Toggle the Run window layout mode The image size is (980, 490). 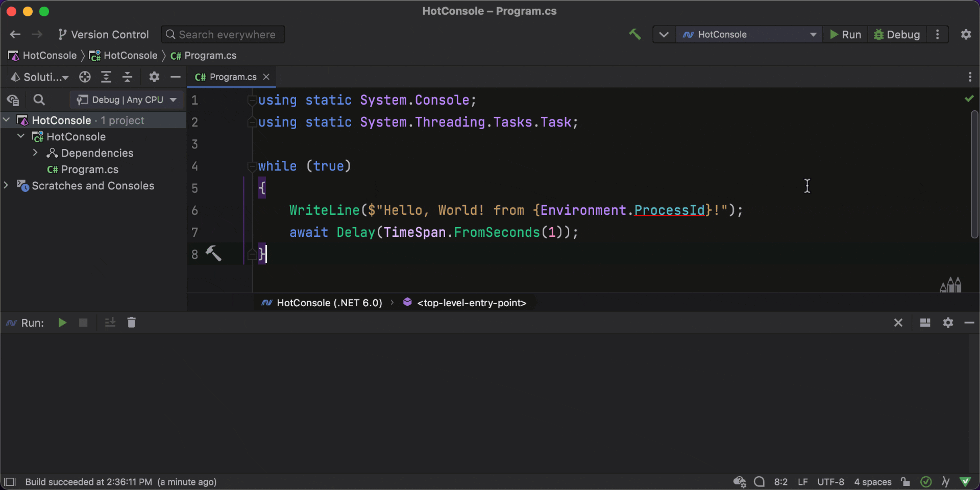[x=925, y=323]
